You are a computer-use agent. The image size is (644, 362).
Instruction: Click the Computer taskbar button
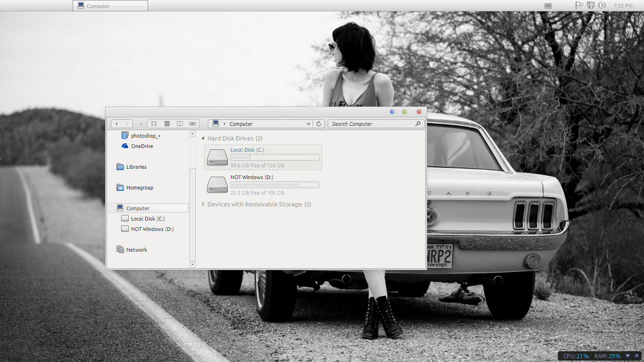click(x=110, y=6)
